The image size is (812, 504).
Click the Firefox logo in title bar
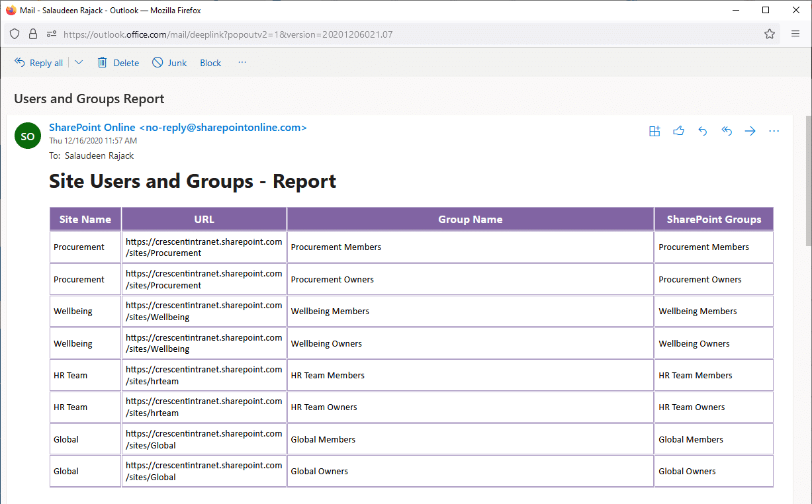[x=11, y=11]
